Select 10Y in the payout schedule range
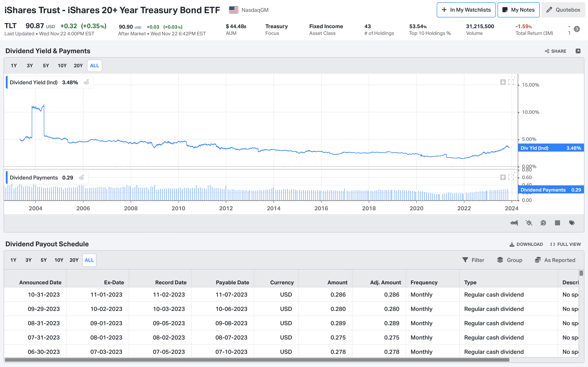 pos(59,260)
